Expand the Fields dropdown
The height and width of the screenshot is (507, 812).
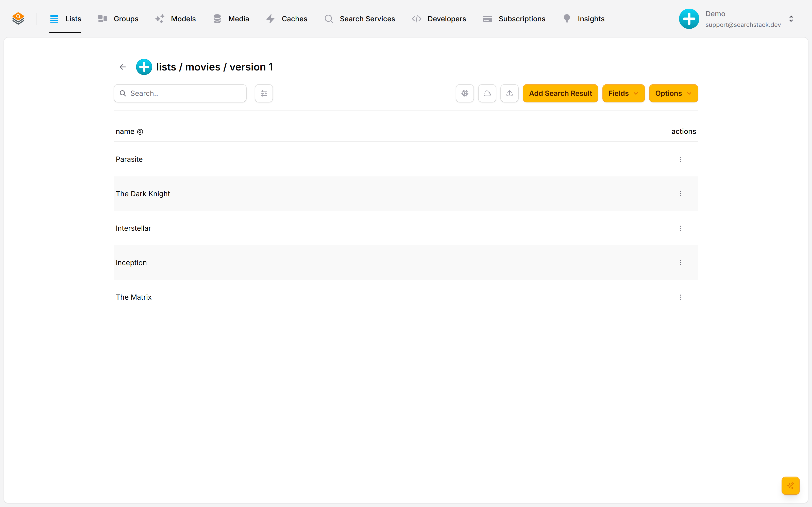point(623,93)
